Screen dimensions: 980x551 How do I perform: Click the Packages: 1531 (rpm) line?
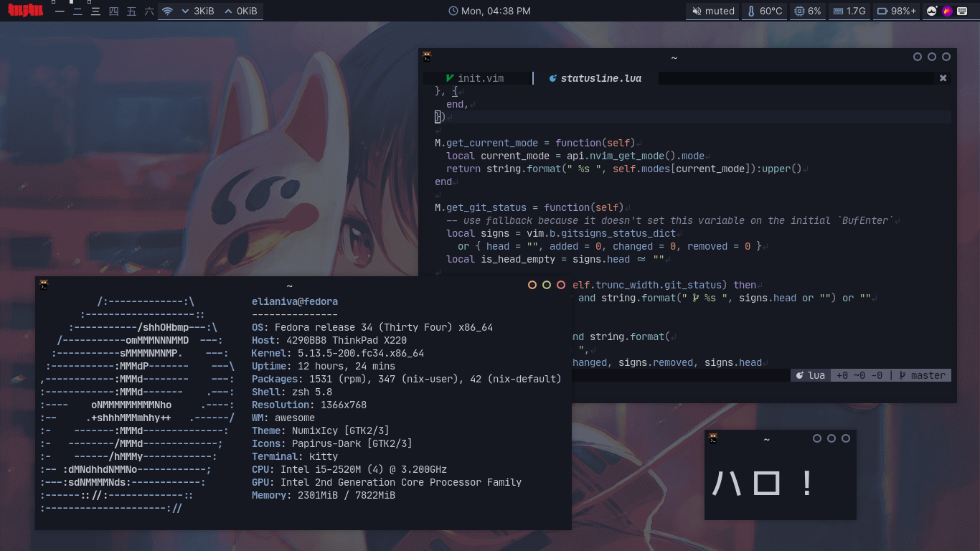407,379
